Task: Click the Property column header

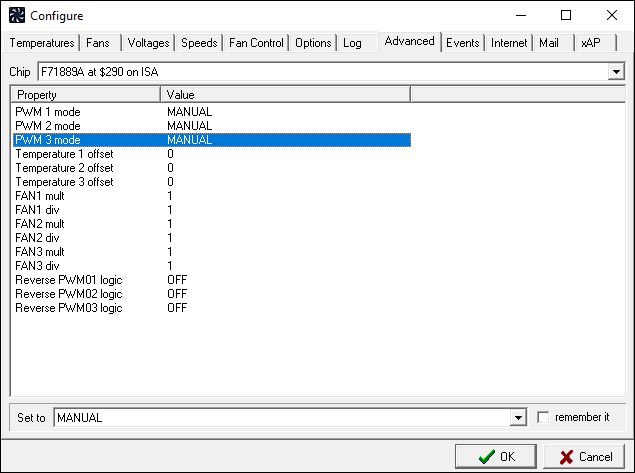Action: 85,95
